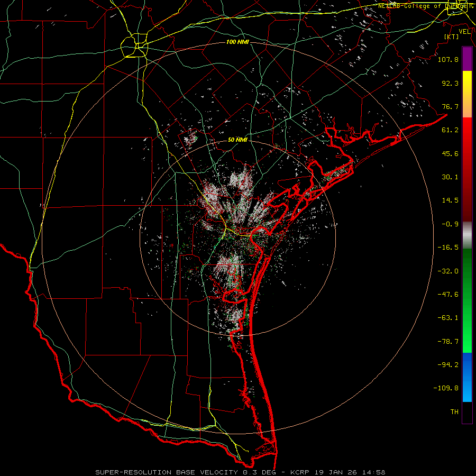Click the 107.8 velocity scale value

point(448,59)
